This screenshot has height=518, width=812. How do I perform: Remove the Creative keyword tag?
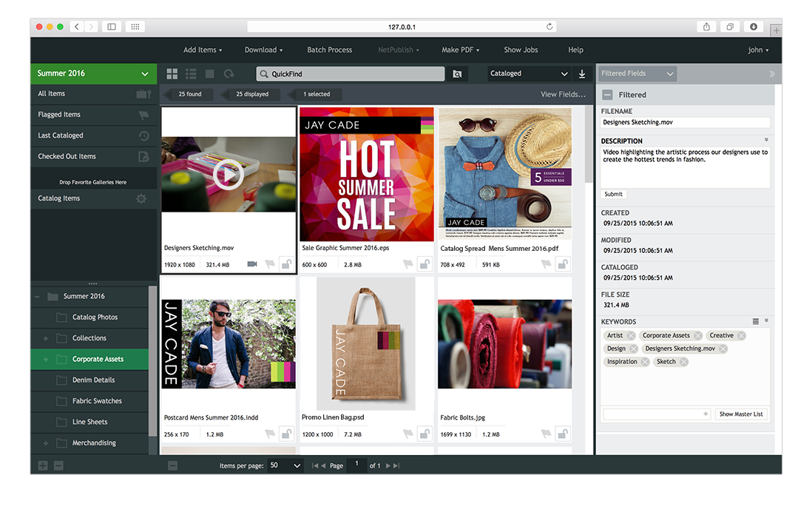(741, 336)
